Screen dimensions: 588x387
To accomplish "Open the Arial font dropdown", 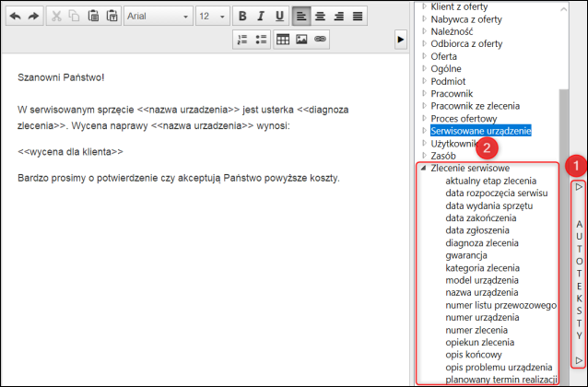I will point(159,17).
